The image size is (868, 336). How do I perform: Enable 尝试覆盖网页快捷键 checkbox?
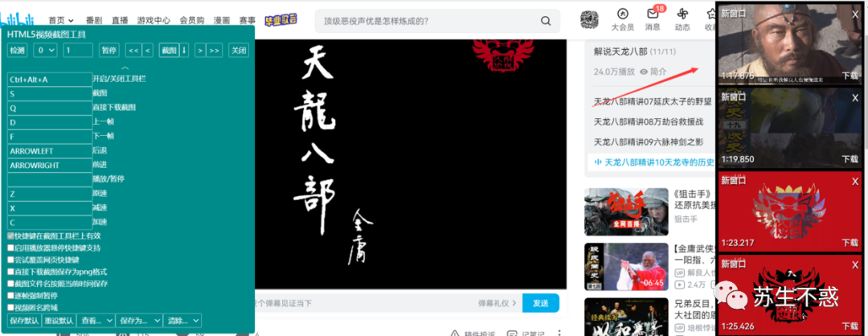[10, 260]
